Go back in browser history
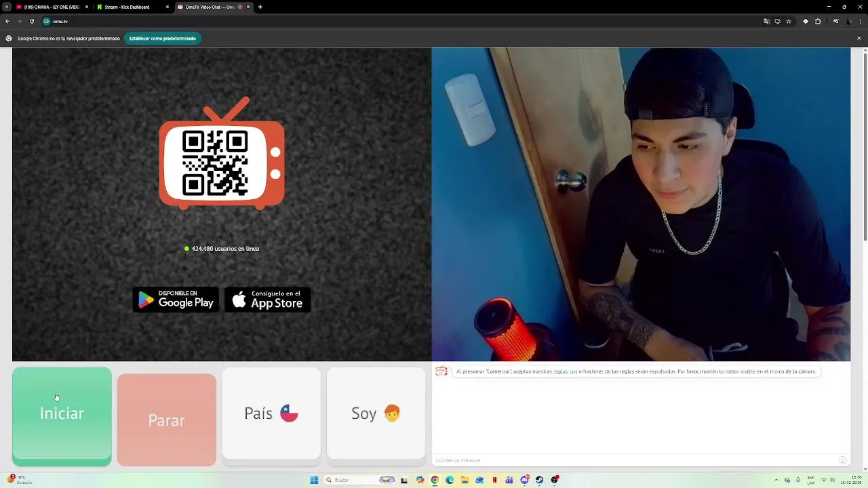This screenshot has width=868, height=488. [x=7, y=21]
